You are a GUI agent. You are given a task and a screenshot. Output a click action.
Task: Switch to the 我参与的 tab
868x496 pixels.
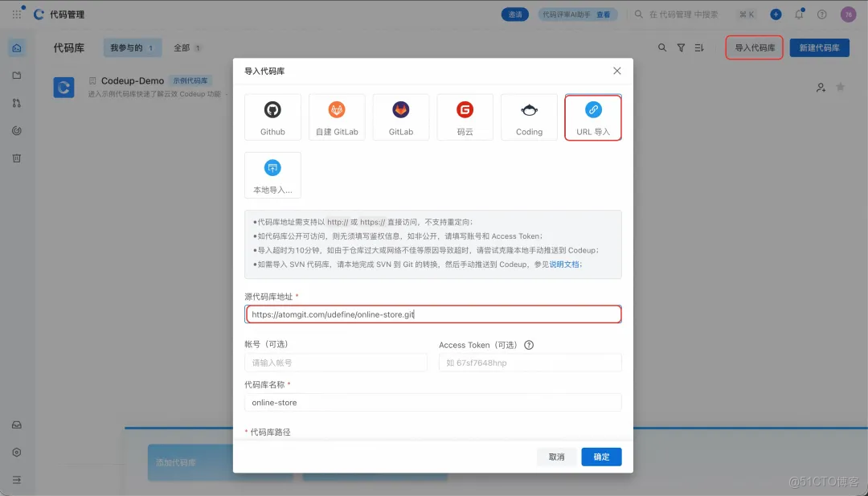pyautogui.click(x=132, y=47)
